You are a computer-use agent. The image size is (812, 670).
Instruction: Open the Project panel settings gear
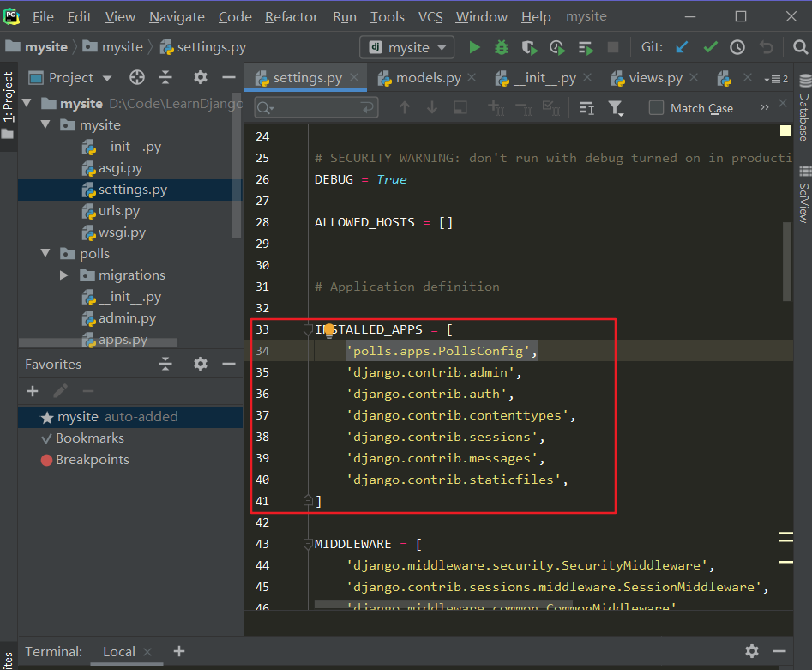click(201, 78)
